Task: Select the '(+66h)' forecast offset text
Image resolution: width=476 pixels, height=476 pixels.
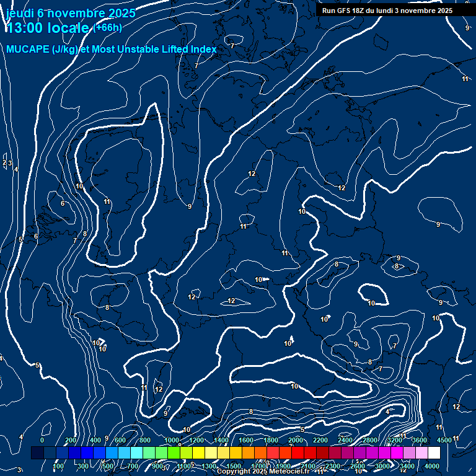Action: 108,28
